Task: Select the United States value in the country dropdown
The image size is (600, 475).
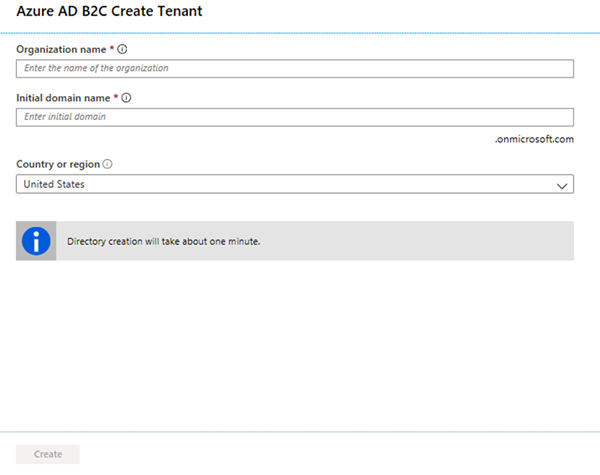Action: [x=54, y=185]
